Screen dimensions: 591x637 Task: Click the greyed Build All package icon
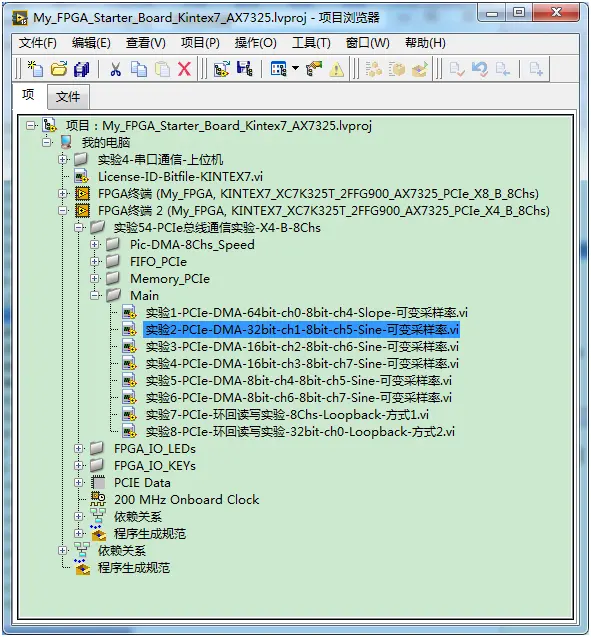[x=397, y=69]
